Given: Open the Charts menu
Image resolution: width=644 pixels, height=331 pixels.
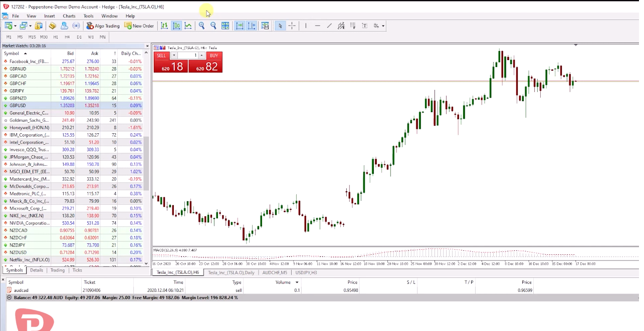Looking at the screenshot, I should point(69,16).
